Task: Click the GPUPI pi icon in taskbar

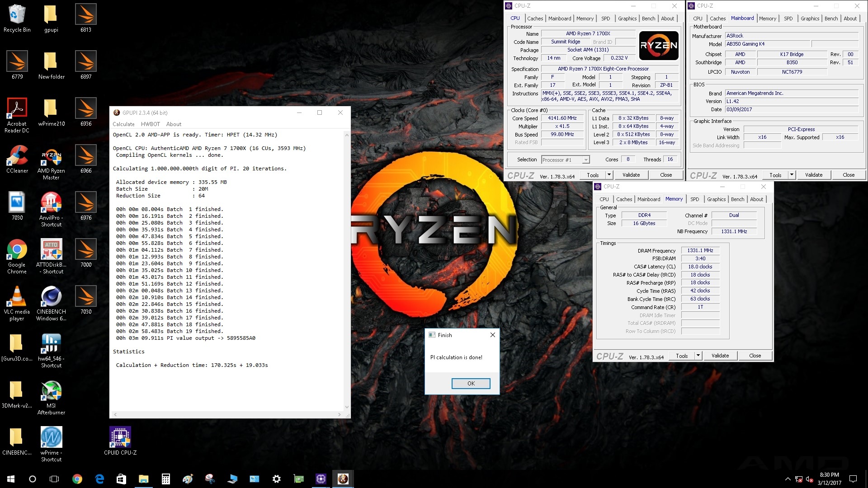Action: [x=343, y=479]
